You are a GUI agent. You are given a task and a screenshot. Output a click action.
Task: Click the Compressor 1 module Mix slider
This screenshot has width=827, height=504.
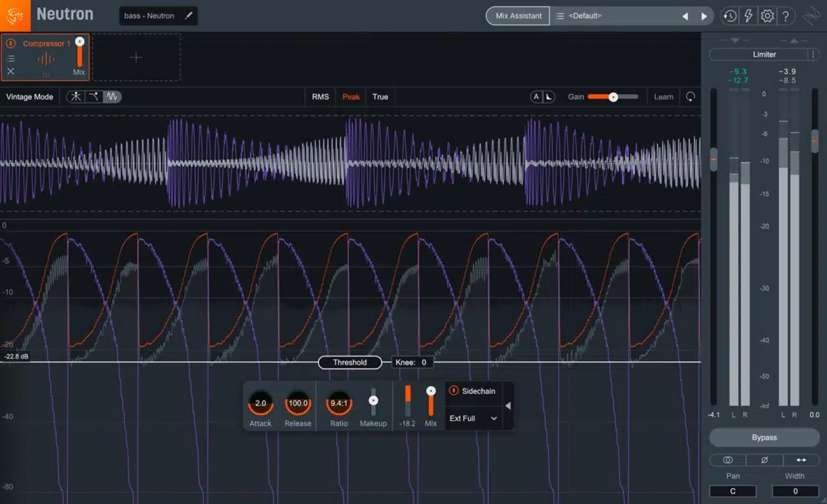point(79,53)
